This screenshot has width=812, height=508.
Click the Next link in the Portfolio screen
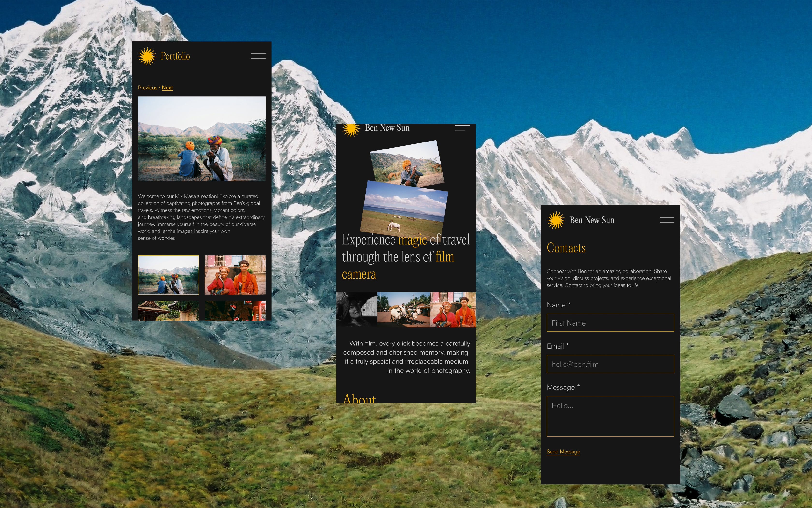point(167,87)
